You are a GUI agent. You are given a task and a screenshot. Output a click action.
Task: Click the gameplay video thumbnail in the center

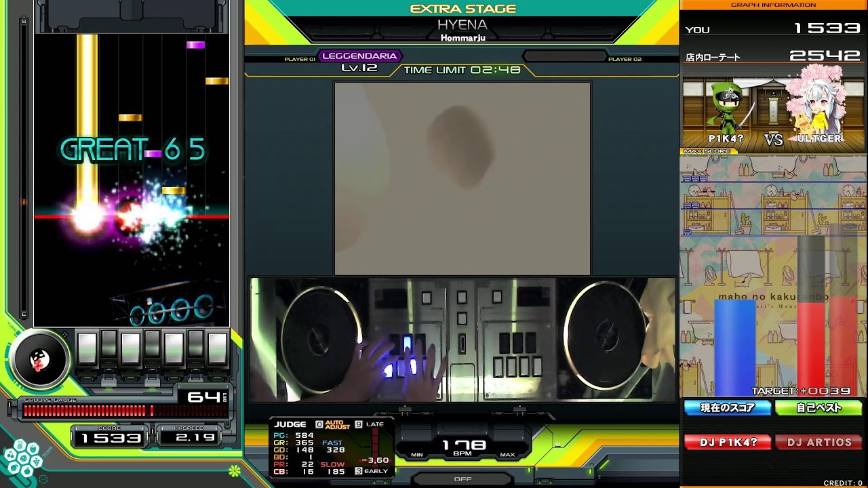[462, 178]
